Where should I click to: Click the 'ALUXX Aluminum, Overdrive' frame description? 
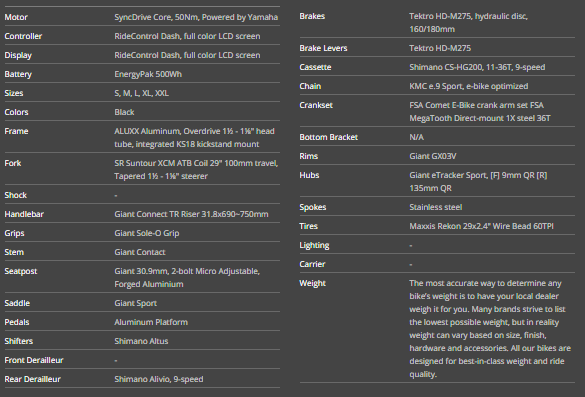click(x=194, y=138)
